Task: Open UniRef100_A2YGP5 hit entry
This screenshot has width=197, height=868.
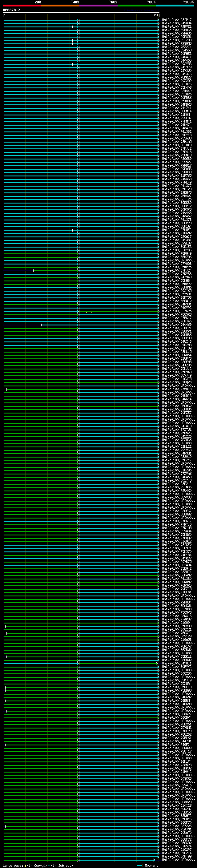Action: point(176,311)
